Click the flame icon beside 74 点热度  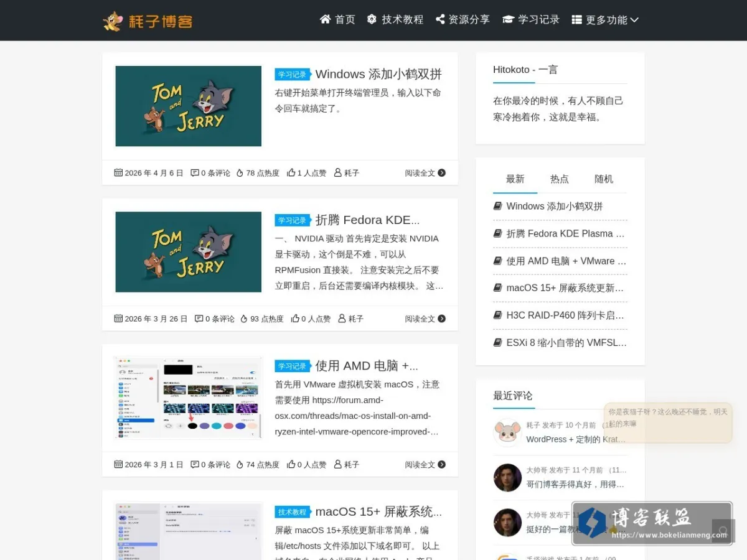click(x=240, y=464)
